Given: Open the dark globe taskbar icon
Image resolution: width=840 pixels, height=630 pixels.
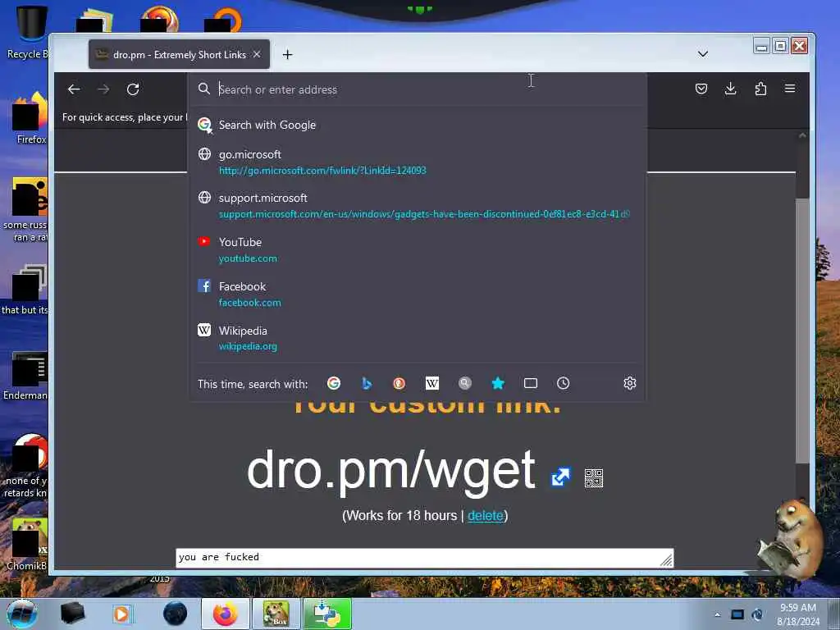Looking at the screenshot, I should [176, 614].
